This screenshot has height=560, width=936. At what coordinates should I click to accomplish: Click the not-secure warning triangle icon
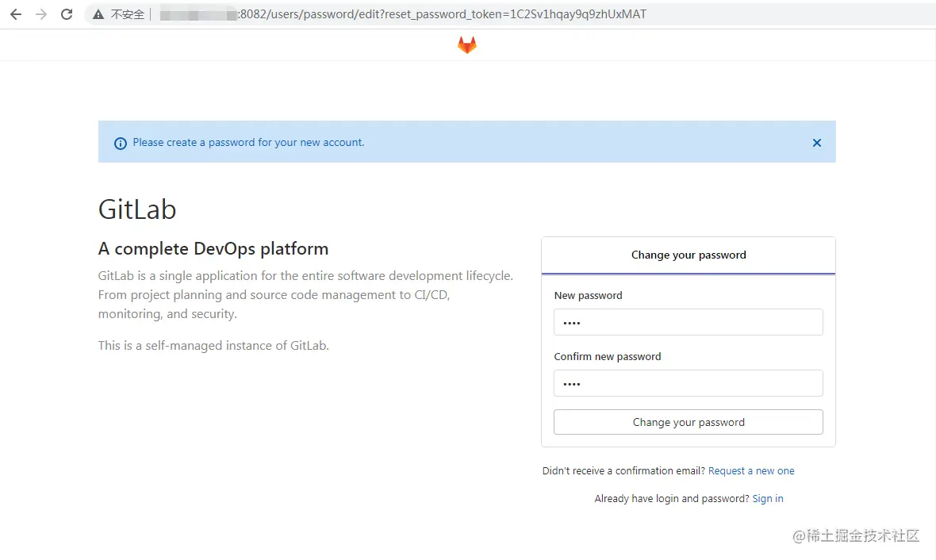(x=98, y=14)
